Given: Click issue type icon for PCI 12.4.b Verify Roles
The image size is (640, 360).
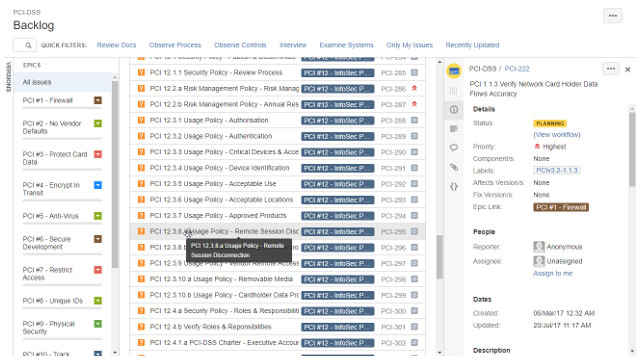Looking at the screenshot, I should coord(141,327).
